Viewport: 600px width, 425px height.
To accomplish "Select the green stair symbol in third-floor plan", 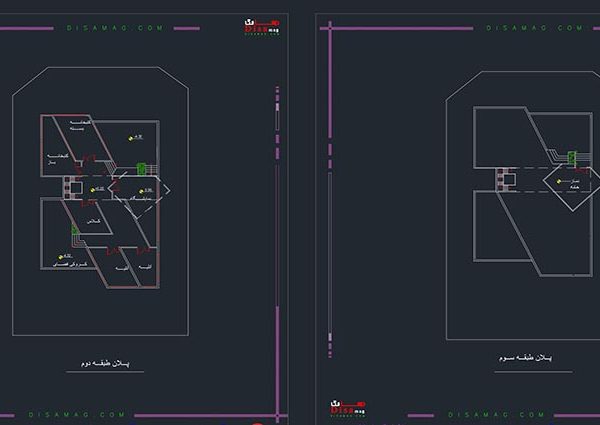I will pyautogui.click(x=572, y=157).
